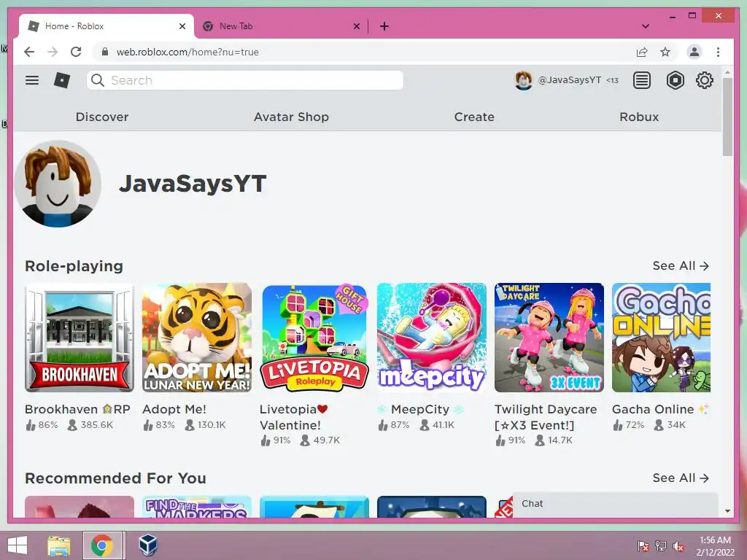Switch to the New Tab tab
The width and height of the screenshot is (747, 560).
pyautogui.click(x=281, y=26)
